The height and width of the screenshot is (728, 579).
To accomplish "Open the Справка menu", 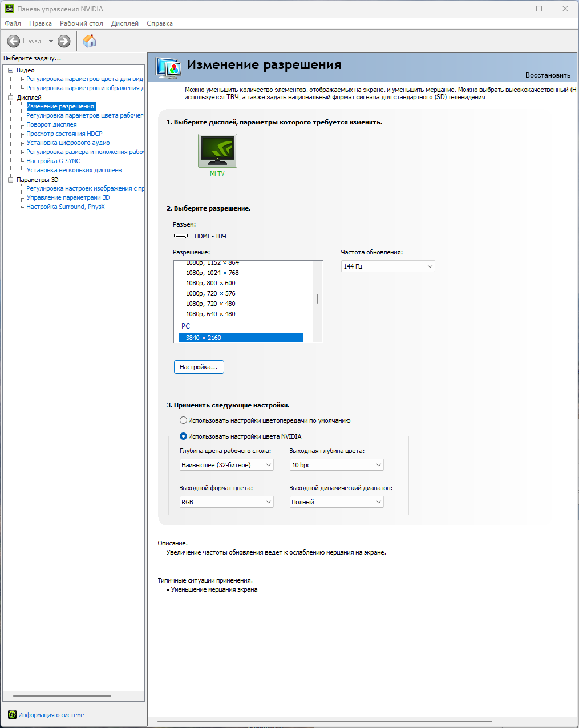I will tap(160, 23).
